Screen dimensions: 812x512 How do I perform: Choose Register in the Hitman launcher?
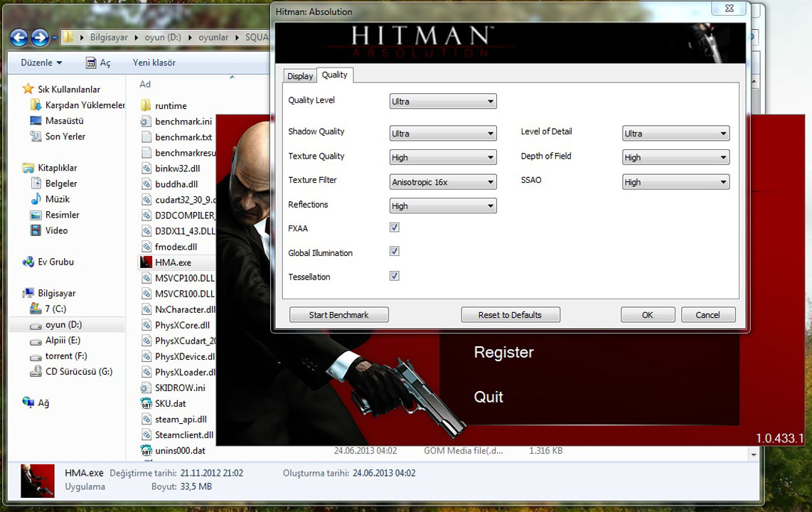pyautogui.click(x=503, y=352)
